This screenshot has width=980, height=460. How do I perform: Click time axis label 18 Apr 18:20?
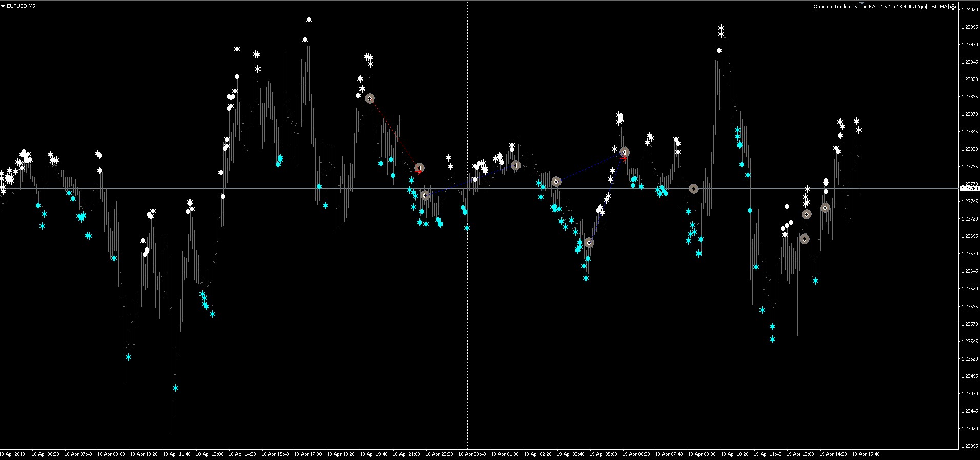tap(341, 454)
